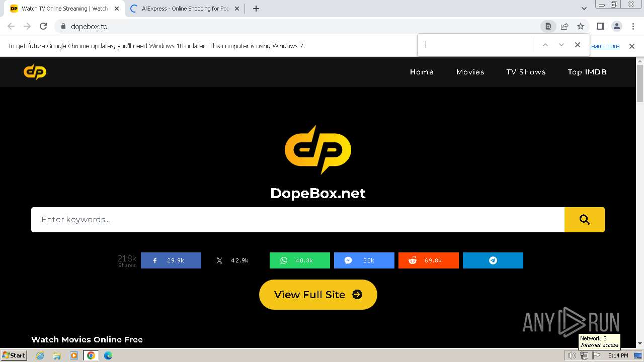The height and width of the screenshot is (362, 644).
Task: Click the 218k Shares counter
Action: click(x=127, y=260)
